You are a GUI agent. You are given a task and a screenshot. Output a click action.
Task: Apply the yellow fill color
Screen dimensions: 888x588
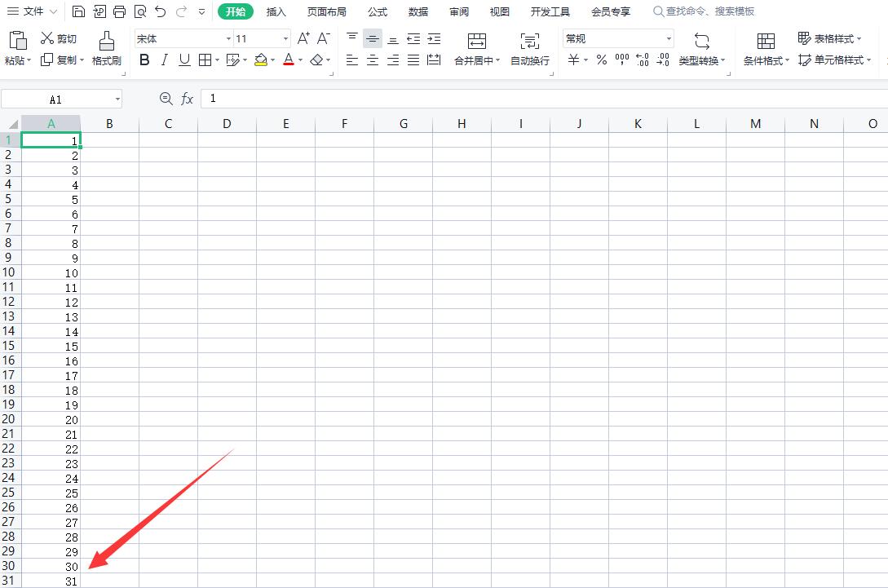pyautogui.click(x=260, y=60)
